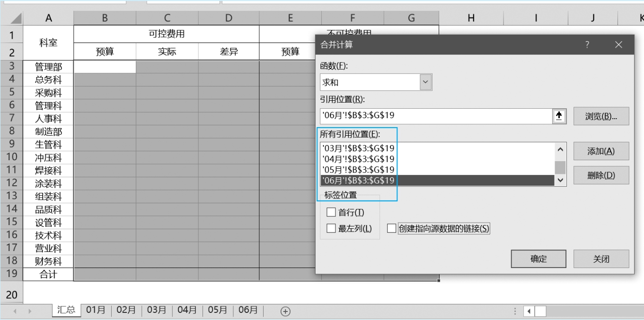Screen dimensions: 644x320
Task: Switch to the 01月 sheet tab
Action: click(96, 310)
